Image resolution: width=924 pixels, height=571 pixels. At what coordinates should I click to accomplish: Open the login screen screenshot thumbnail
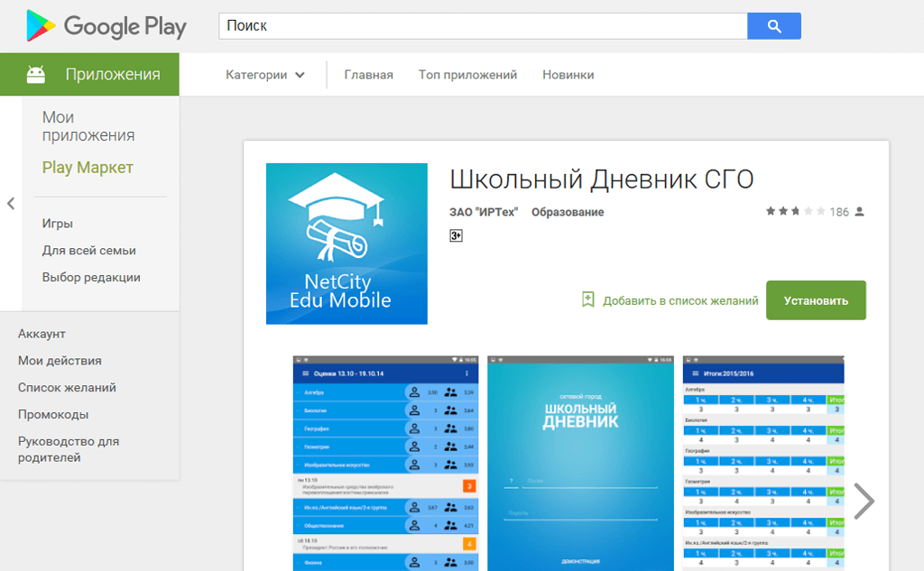click(x=580, y=463)
